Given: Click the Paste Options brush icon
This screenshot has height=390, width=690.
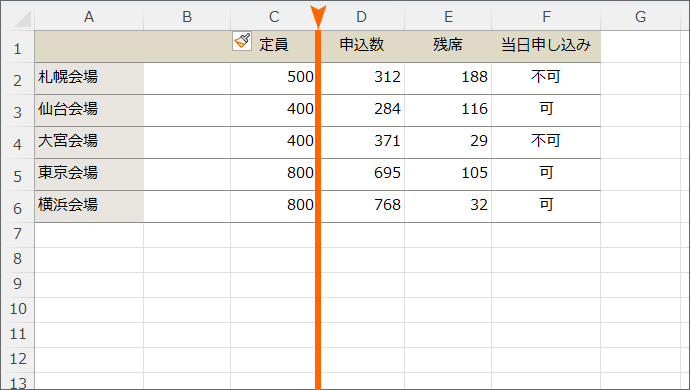Looking at the screenshot, I should tap(242, 41).
